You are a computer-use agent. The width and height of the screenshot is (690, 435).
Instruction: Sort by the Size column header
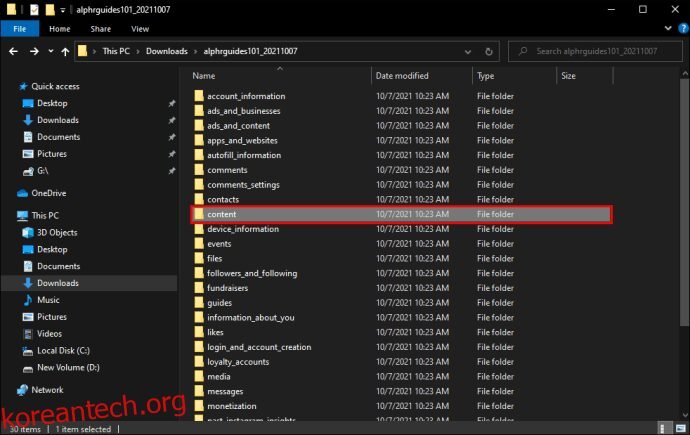pyautogui.click(x=568, y=76)
